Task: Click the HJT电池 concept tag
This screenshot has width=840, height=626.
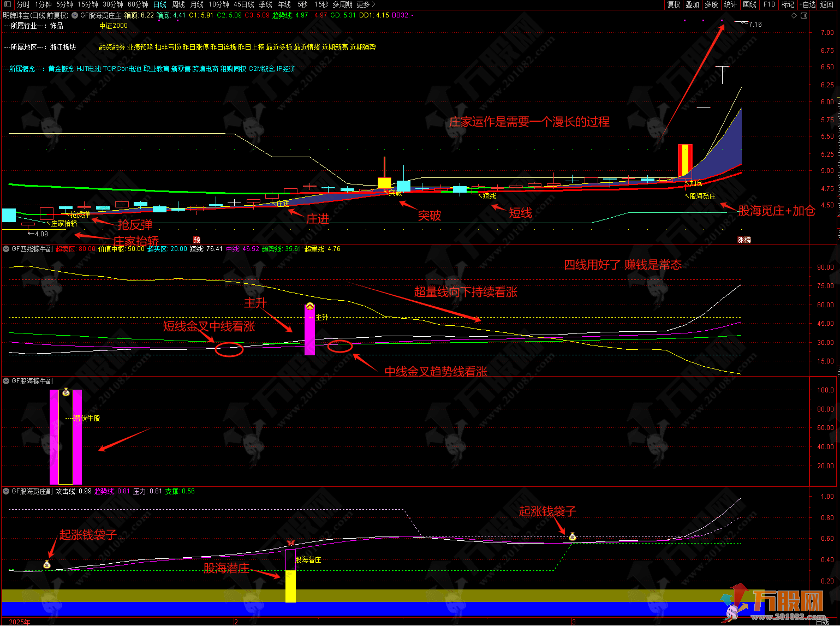Action: point(89,69)
